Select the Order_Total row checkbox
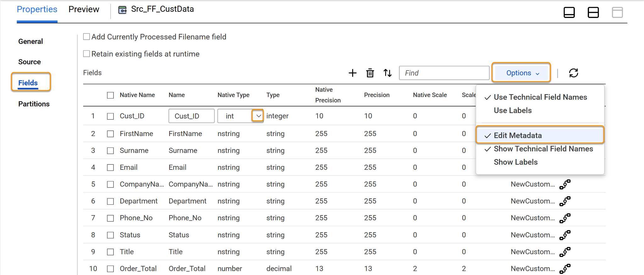The width and height of the screenshot is (644, 275). point(110,269)
